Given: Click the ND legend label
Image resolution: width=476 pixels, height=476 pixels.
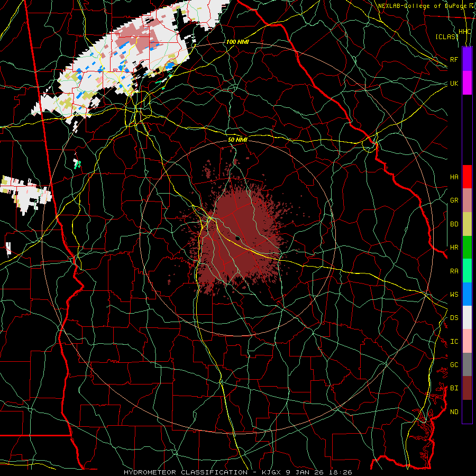Looking at the screenshot, I should pyautogui.click(x=454, y=412).
